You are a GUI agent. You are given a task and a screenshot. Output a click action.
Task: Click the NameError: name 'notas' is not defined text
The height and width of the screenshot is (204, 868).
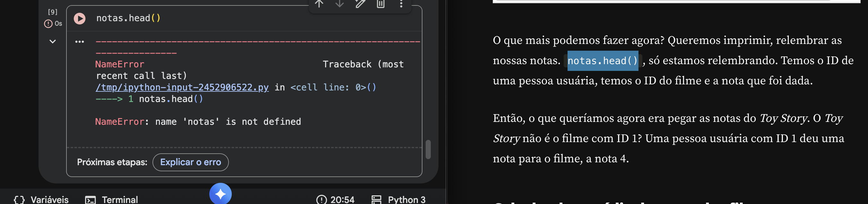[x=198, y=122]
